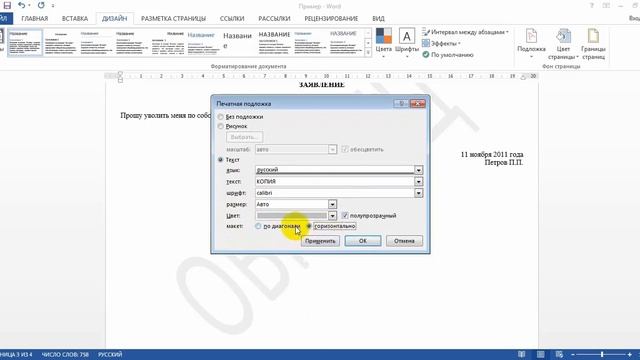Open the масштаб авто dropdown
640x360 pixels.
332,149
